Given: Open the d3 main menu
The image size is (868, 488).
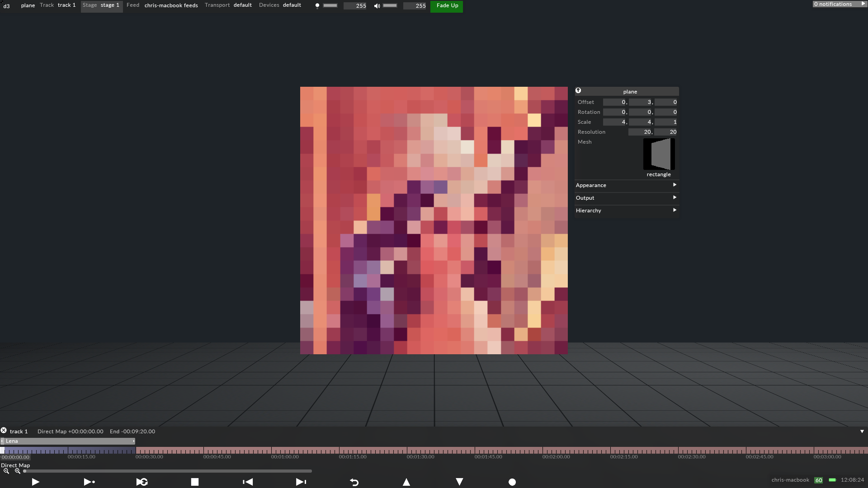Looking at the screenshot, I should pyautogui.click(x=6, y=6).
